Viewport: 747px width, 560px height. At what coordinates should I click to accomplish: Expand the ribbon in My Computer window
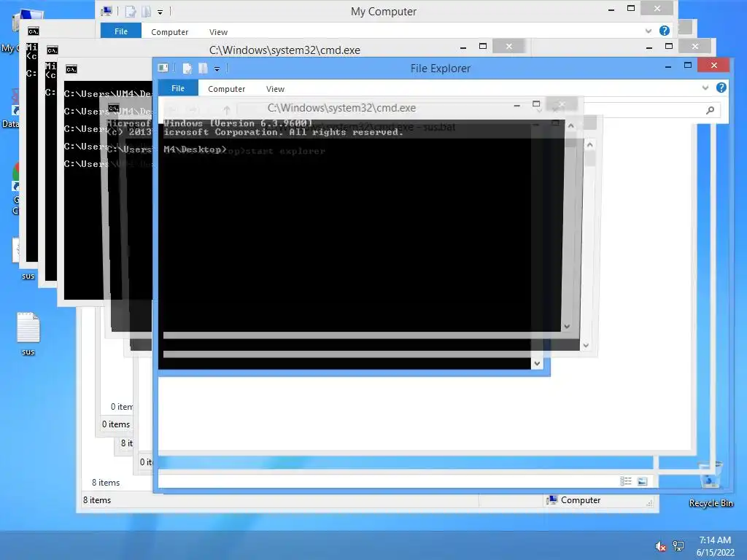coord(649,31)
